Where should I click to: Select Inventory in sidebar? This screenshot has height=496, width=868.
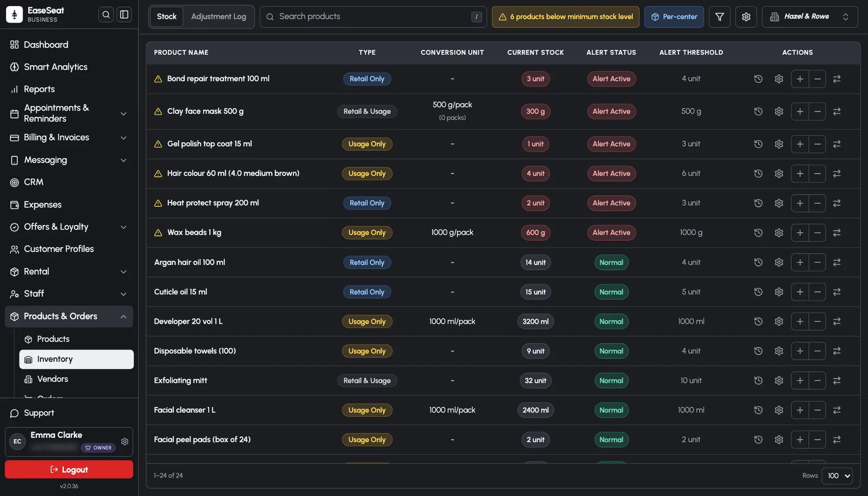coord(76,359)
